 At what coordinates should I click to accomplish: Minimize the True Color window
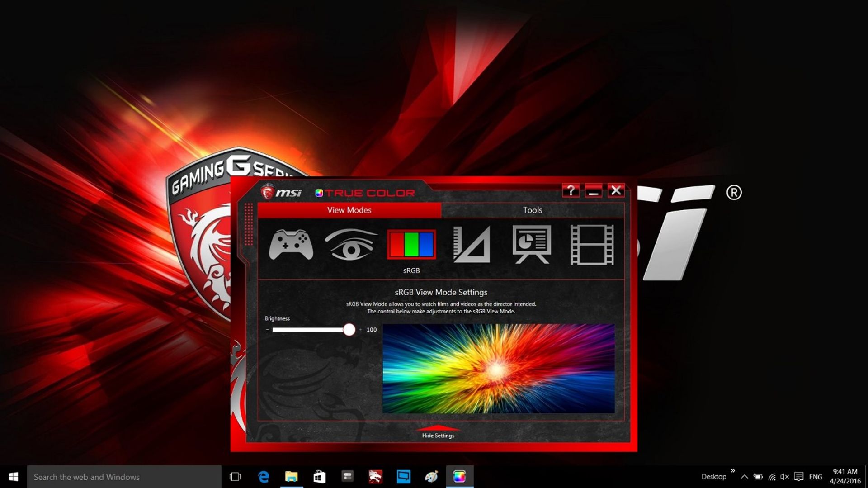click(x=594, y=190)
